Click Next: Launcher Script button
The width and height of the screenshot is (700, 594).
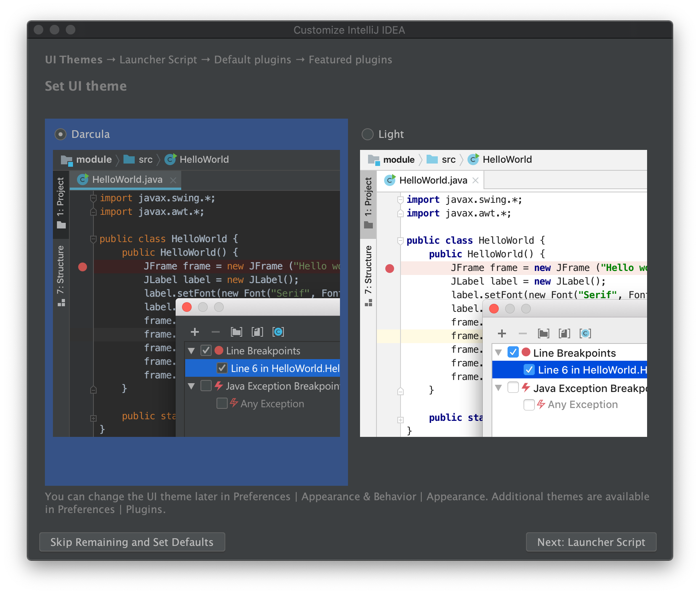click(x=591, y=542)
